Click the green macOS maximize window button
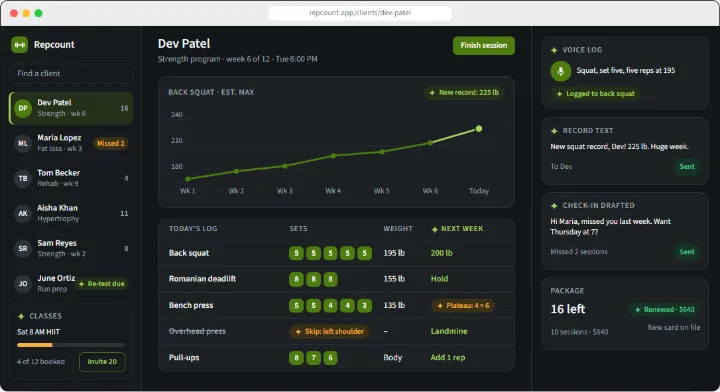 [39, 13]
